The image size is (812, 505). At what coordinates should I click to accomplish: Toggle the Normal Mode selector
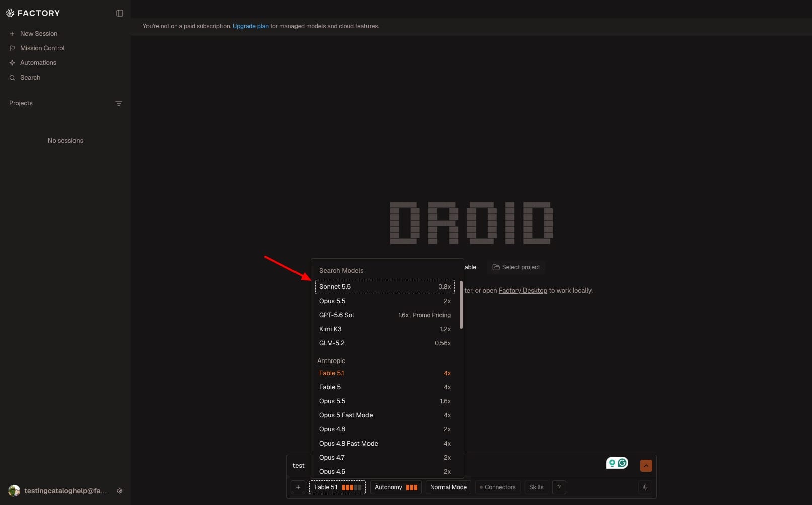[448, 487]
